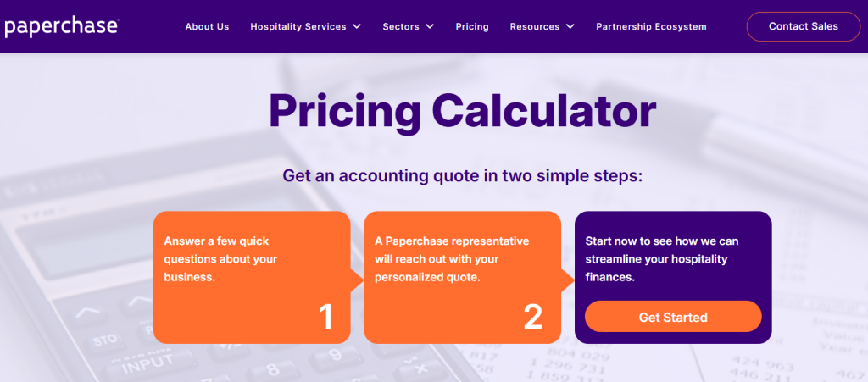Click the Pricing Calculator heading
The width and height of the screenshot is (868, 382).
[462, 110]
